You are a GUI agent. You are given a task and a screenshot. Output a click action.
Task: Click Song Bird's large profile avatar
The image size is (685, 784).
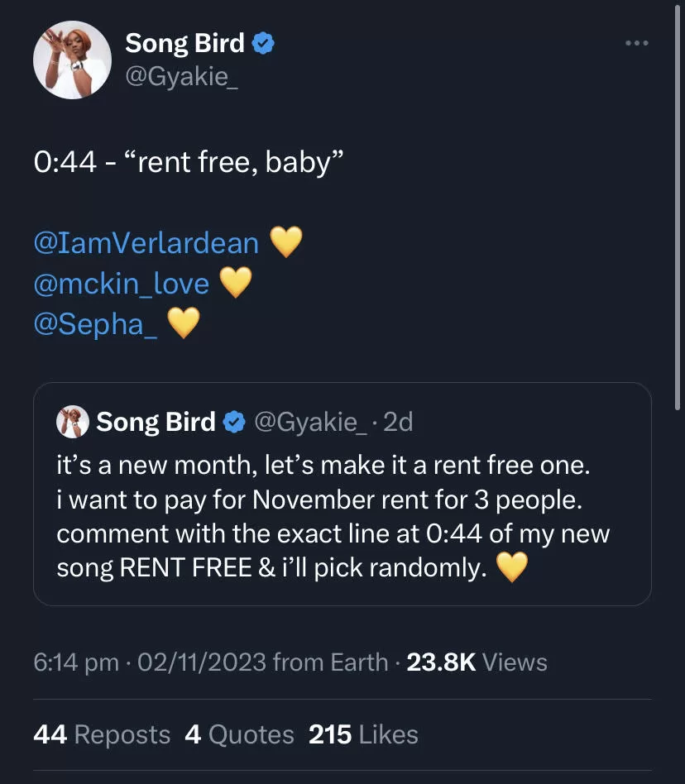pos(72,60)
